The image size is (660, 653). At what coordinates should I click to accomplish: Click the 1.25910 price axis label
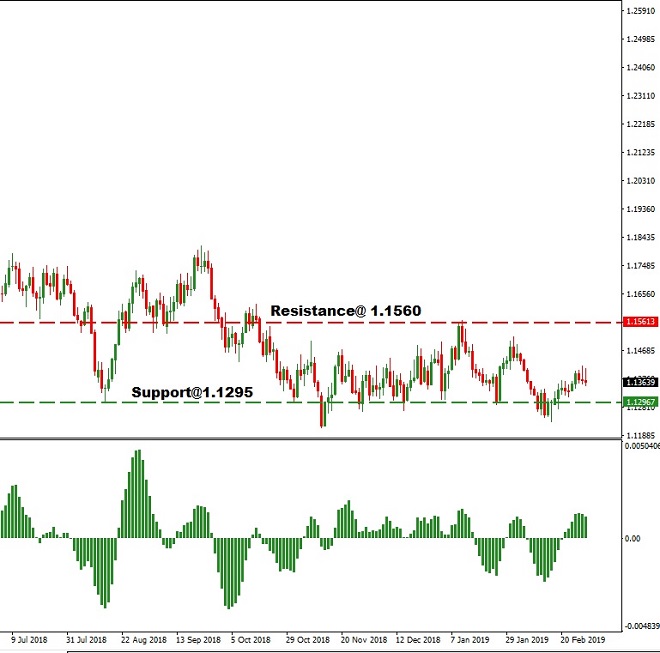tap(641, 11)
